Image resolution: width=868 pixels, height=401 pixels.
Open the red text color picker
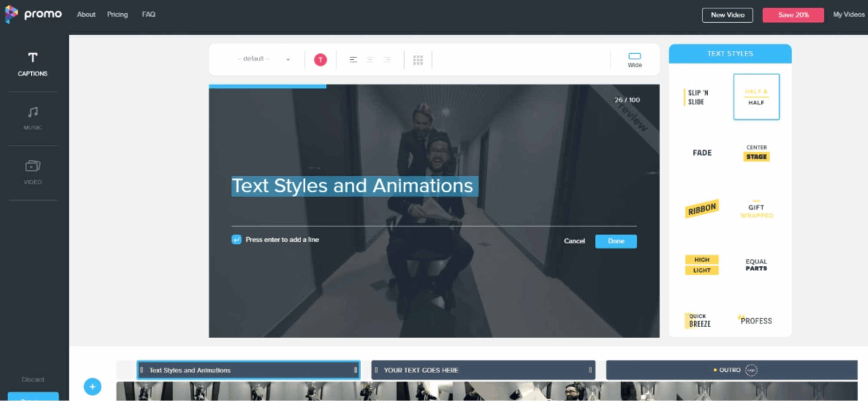(320, 60)
